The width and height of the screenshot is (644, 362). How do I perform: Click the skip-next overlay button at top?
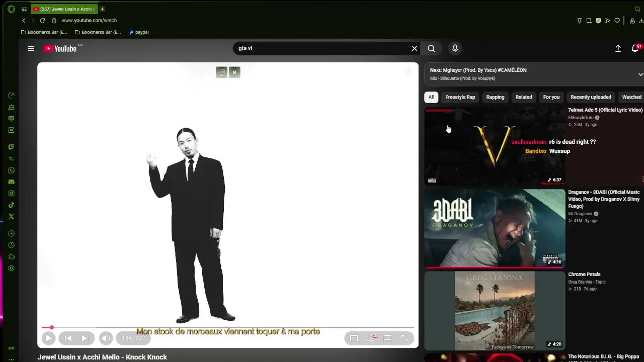coord(234,72)
